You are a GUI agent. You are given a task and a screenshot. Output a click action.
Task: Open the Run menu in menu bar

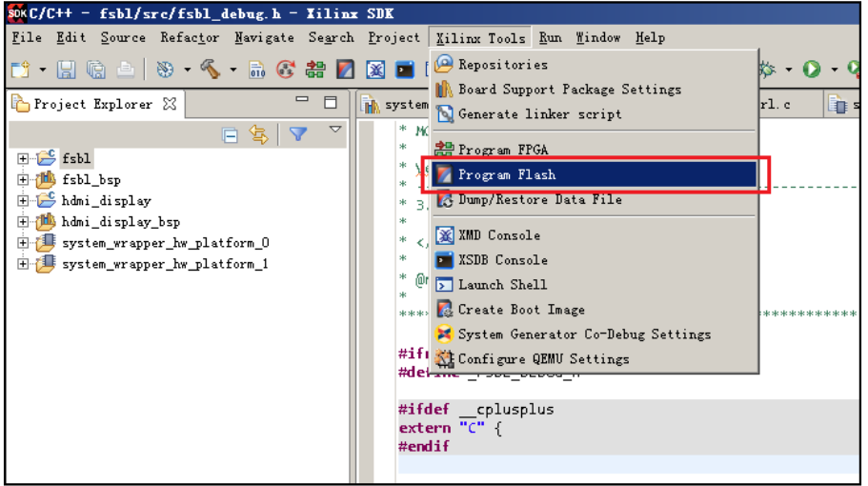pos(551,37)
